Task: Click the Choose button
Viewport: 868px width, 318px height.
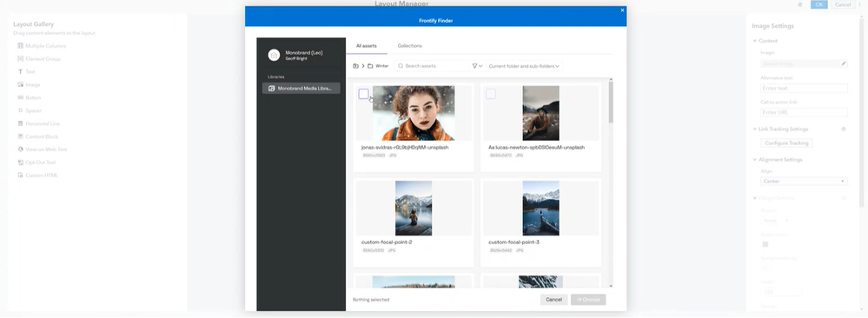Action: tap(588, 300)
